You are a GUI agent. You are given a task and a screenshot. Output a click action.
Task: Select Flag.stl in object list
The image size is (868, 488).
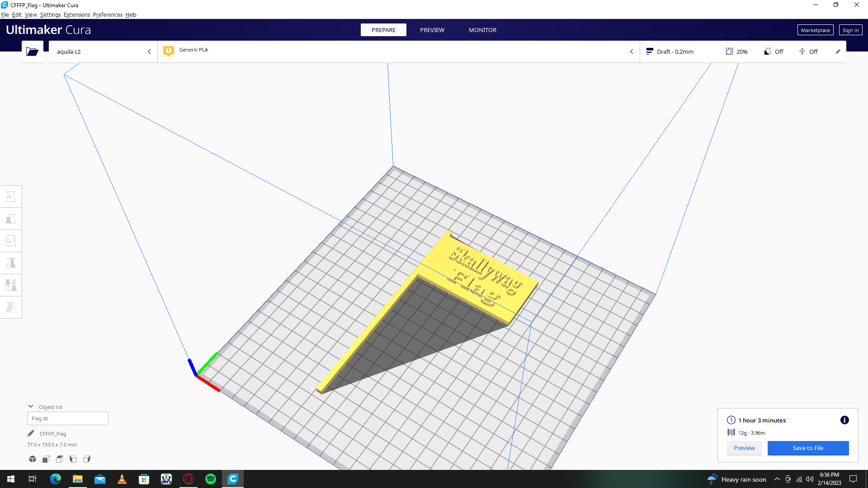[x=68, y=418]
